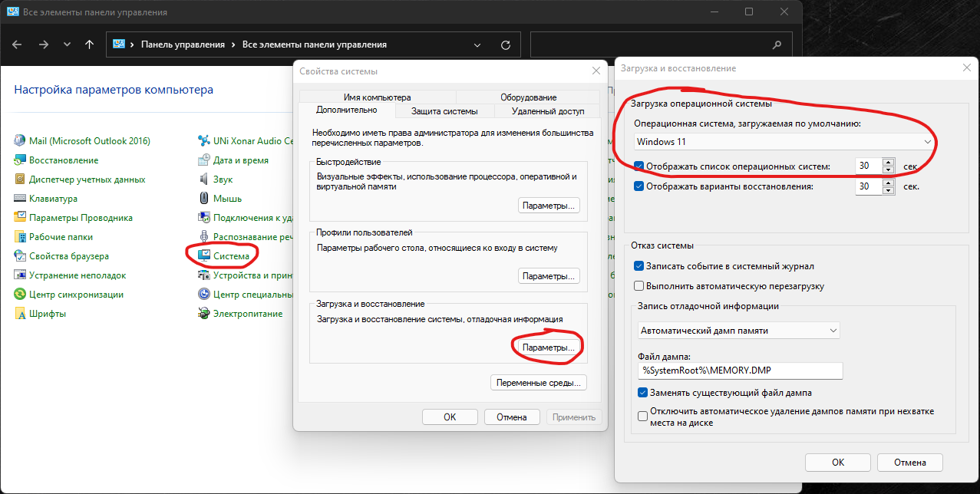Click the Файл дампа path field
Viewport: 980px width, 494px height.
741,370
